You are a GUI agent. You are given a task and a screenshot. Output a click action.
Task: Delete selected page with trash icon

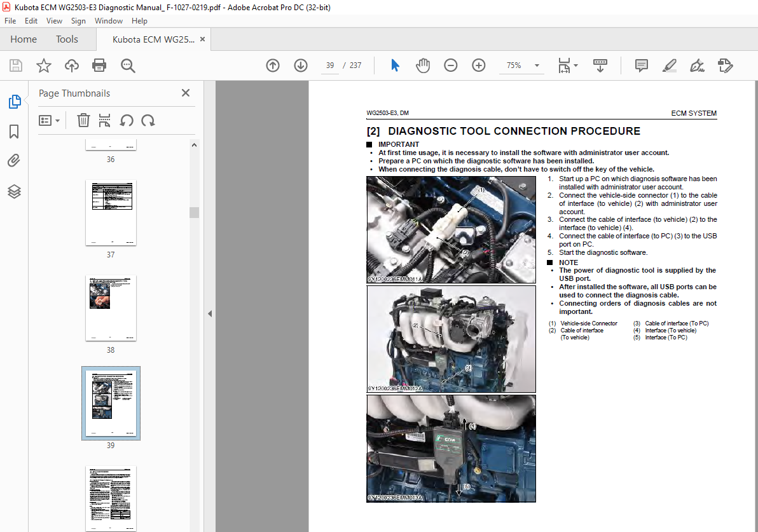click(x=84, y=120)
